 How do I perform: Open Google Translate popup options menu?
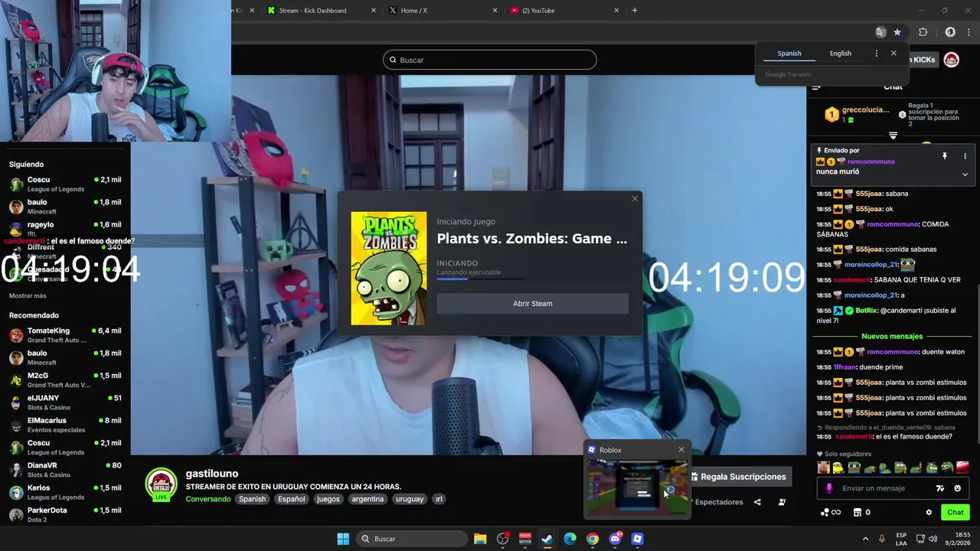coord(877,54)
